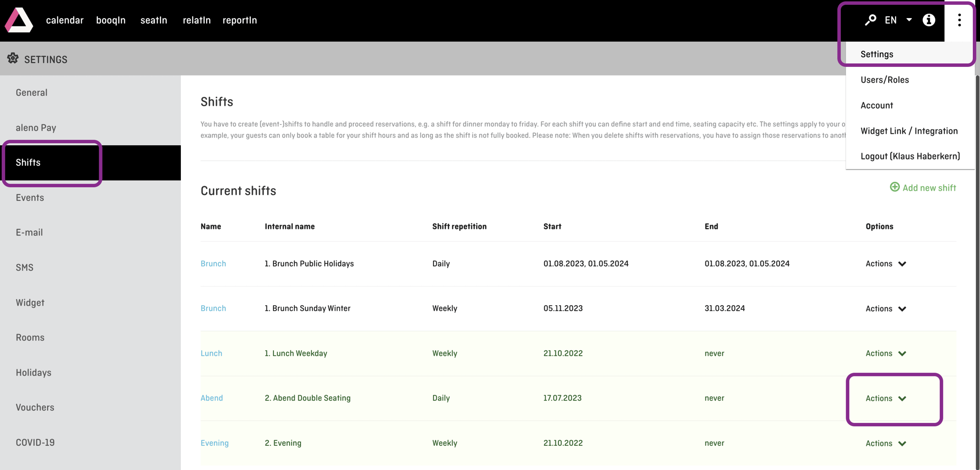
Task: Expand Actions for Lunch Weekday shift
Action: (x=886, y=353)
